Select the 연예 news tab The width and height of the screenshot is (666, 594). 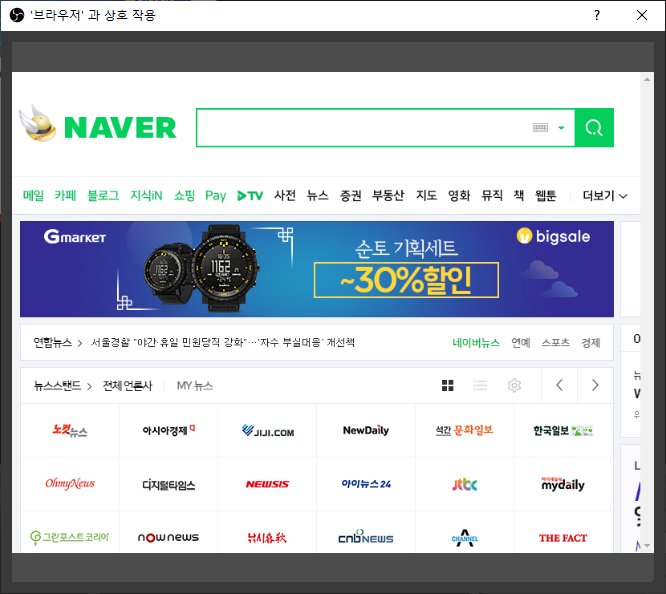point(521,342)
